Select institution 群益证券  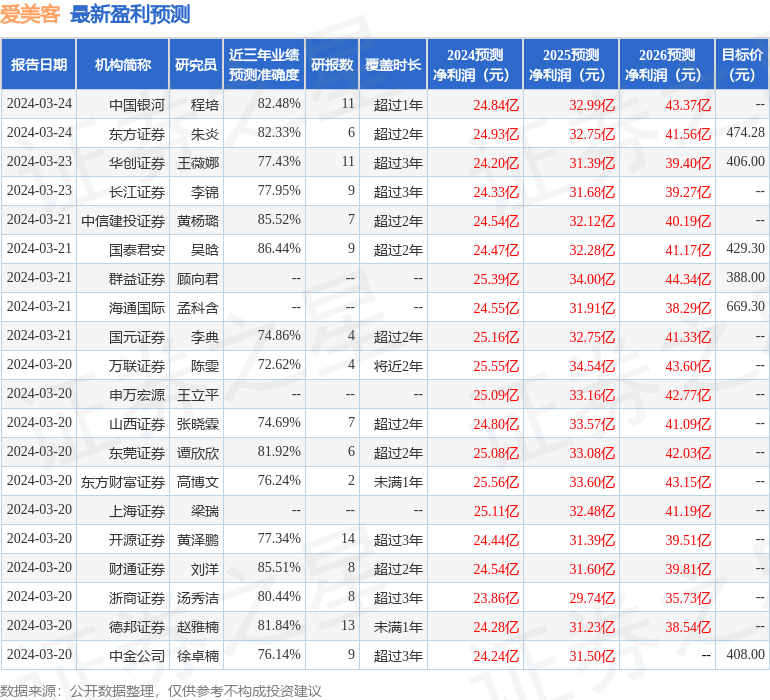pyautogui.click(x=137, y=279)
